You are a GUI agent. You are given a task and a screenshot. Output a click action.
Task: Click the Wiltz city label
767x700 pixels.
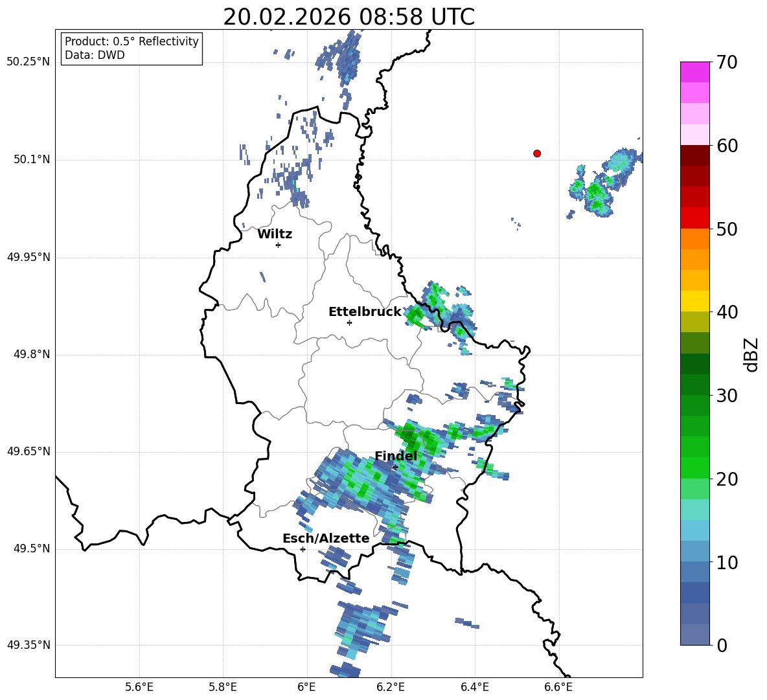pos(275,234)
